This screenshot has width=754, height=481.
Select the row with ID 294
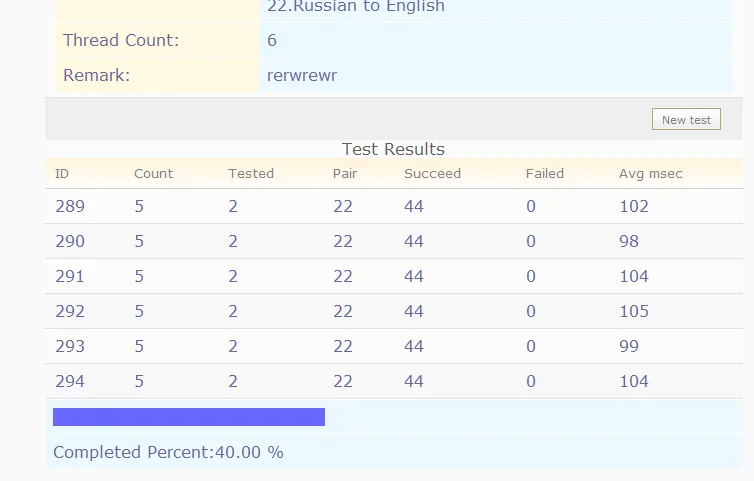70,382
